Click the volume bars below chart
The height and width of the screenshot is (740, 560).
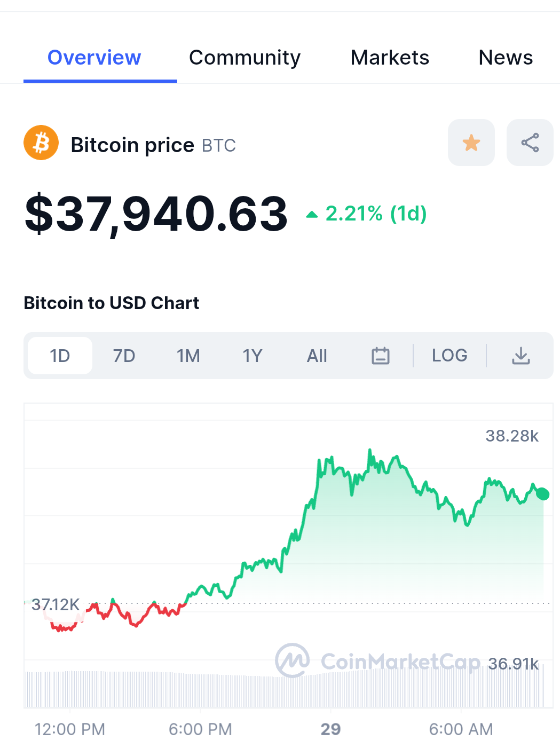pyautogui.click(x=285, y=690)
